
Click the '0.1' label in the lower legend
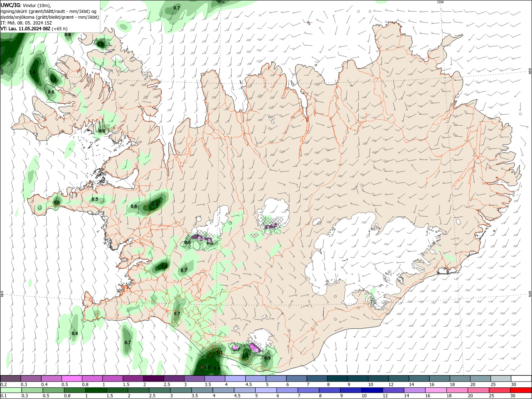tap(3, 396)
